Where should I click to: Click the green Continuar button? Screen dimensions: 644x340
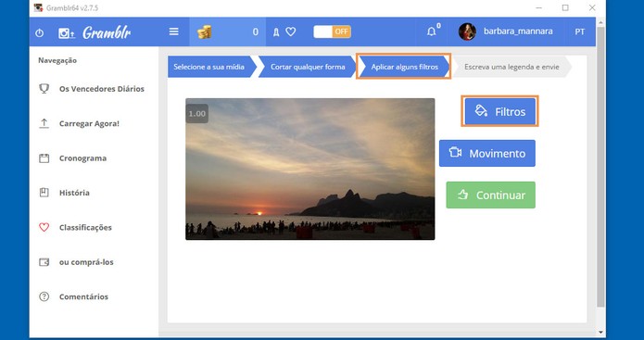click(x=491, y=195)
